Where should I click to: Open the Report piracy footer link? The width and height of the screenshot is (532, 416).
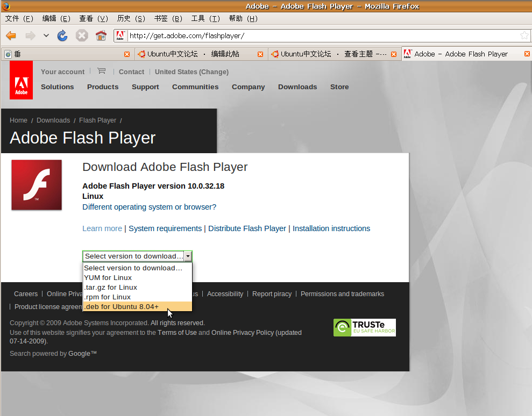tap(272, 294)
